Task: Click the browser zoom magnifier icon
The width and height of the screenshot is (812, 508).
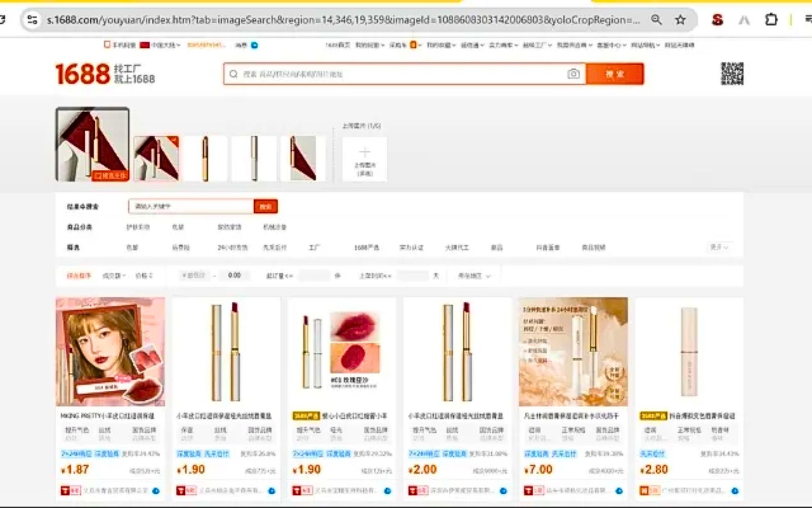Action: click(x=656, y=20)
